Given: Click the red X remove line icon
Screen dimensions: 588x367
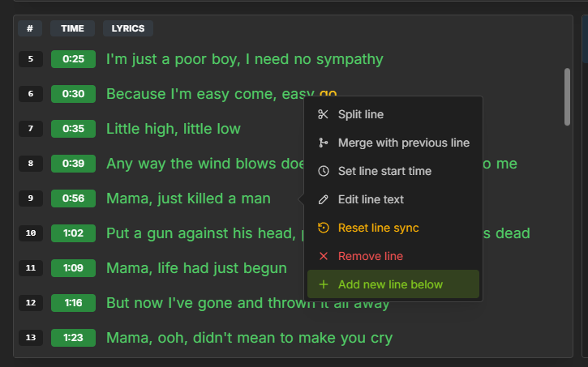Looking at the screenshot, I should 324,256.
